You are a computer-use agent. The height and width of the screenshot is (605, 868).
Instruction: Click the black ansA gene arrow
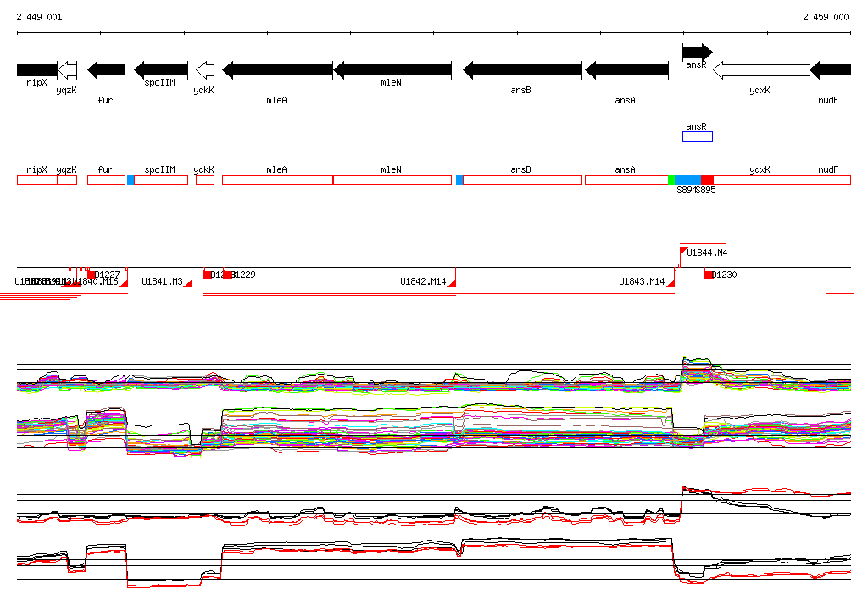(x=626, y=70)
